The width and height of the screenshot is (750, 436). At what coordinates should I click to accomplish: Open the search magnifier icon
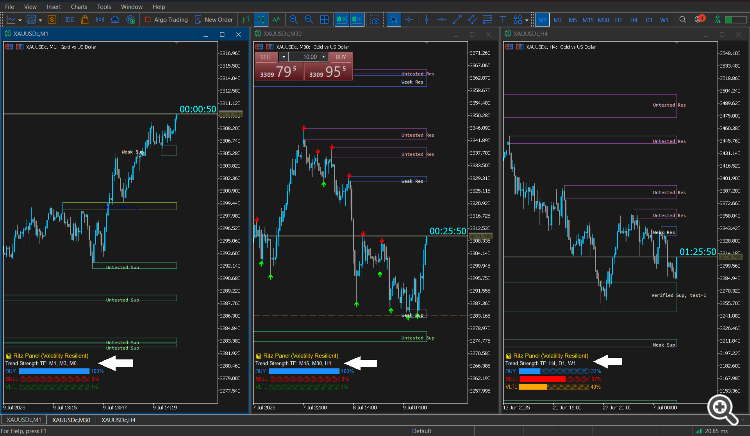coord(683,20)
